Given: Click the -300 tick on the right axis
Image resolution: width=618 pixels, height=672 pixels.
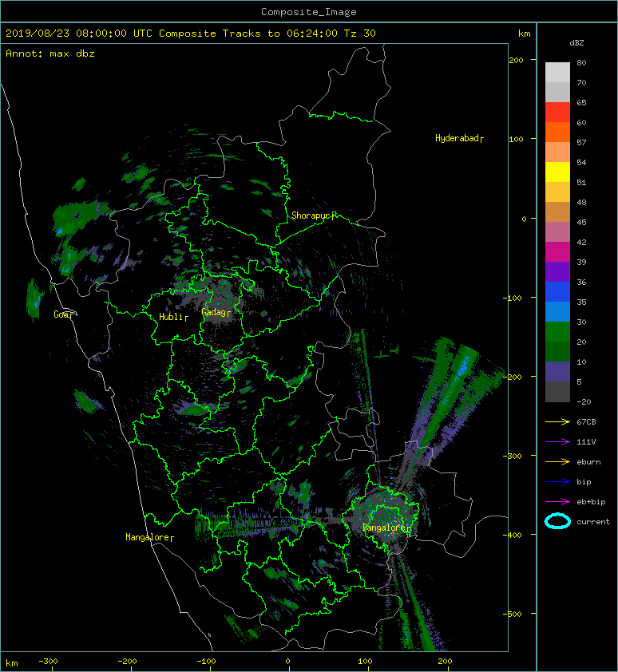Looking at the screenshot, I should [x=512, y=456].
